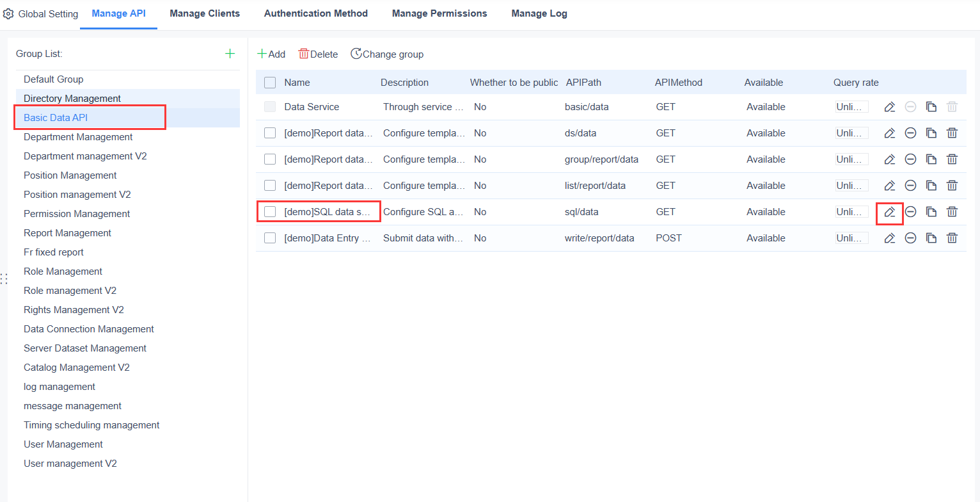Edit the Data Service API entry

(889, 106)
